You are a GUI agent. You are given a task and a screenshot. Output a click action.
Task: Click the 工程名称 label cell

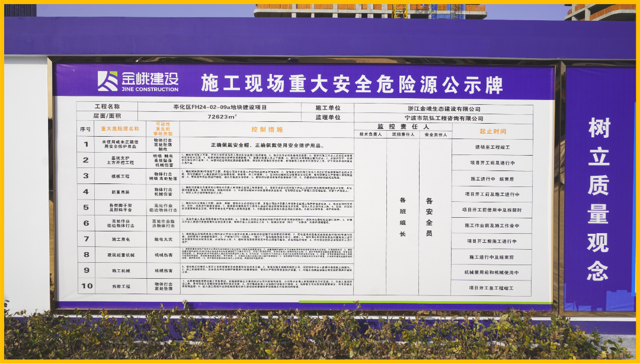pos(107,107)
